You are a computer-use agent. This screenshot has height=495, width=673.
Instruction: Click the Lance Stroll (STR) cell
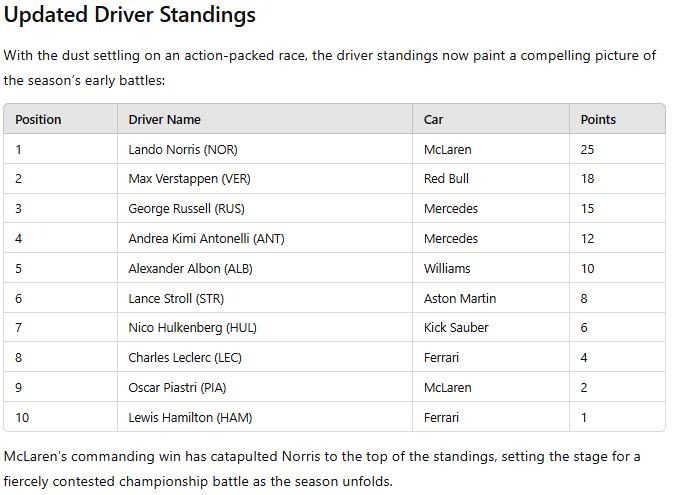pos(176,298)
